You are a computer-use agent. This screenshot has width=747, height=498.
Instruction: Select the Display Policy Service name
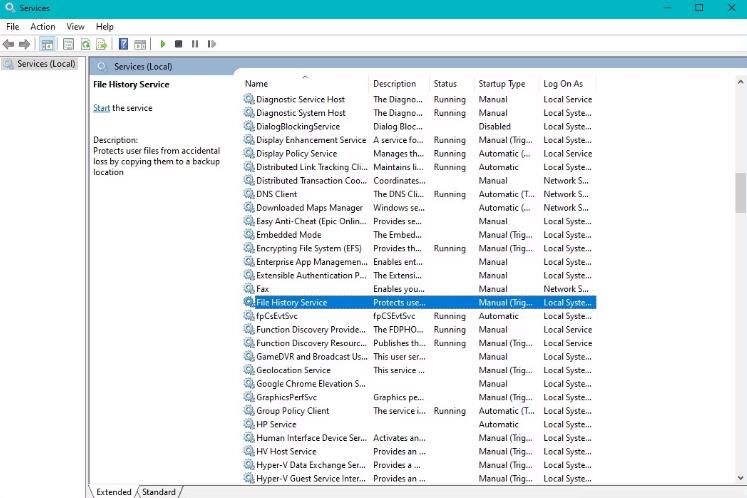[296, 153]
